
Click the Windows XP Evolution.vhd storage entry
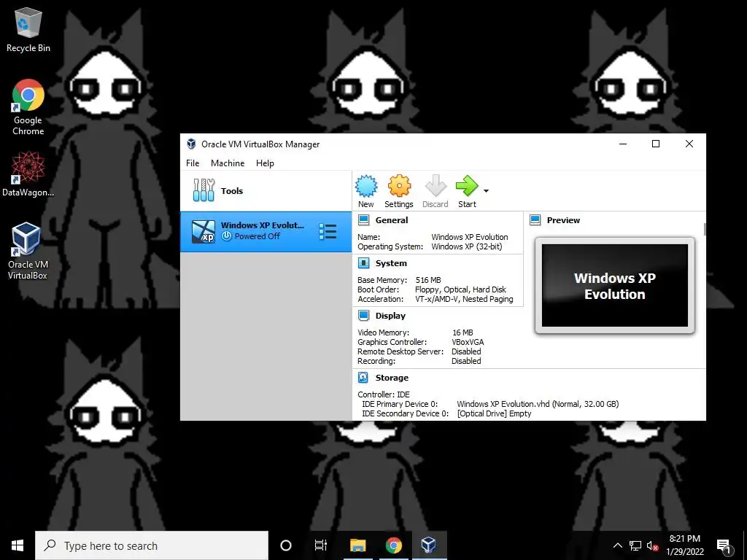(538, 404)
